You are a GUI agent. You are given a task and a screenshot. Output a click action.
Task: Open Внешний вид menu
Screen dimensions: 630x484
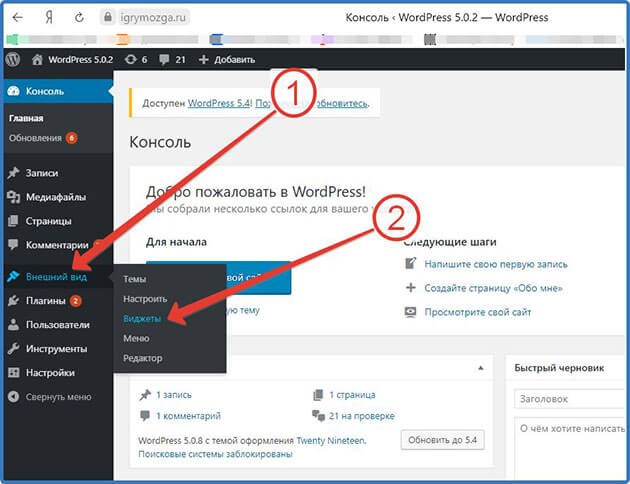[56, 276]
